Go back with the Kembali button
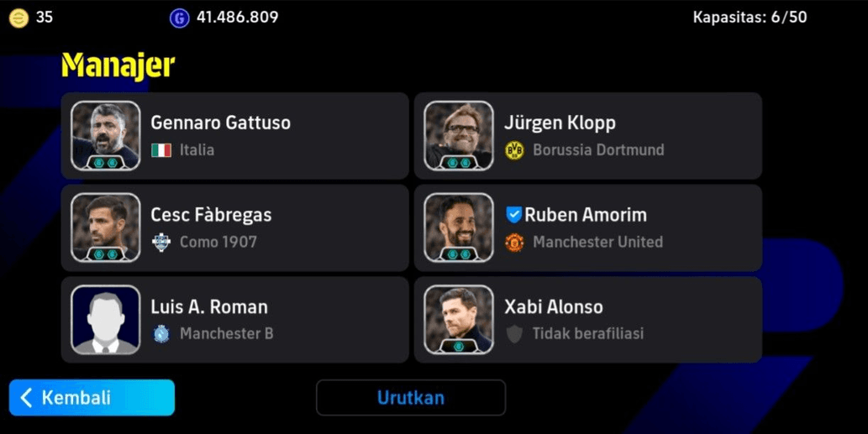 click(92, 398)
